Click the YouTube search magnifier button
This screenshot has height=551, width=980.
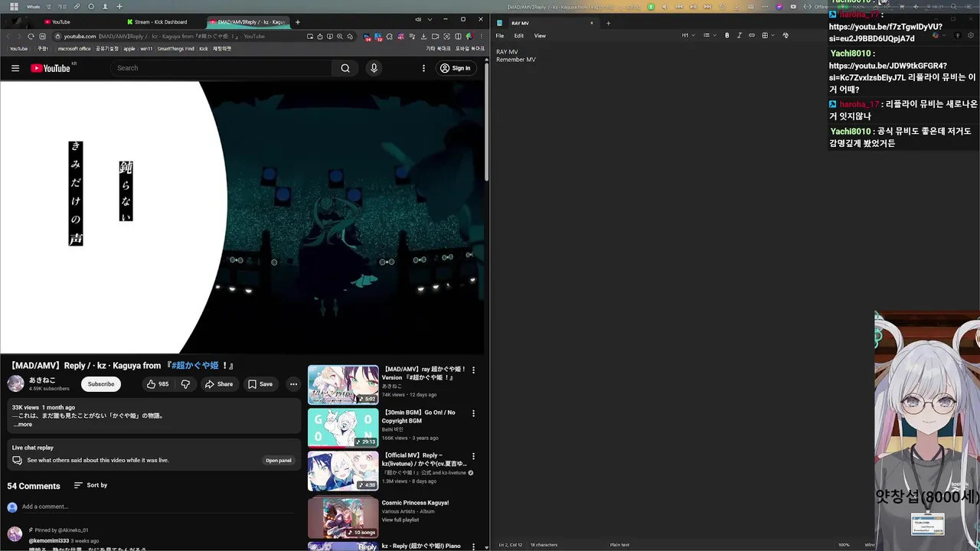tap(345, 68)
